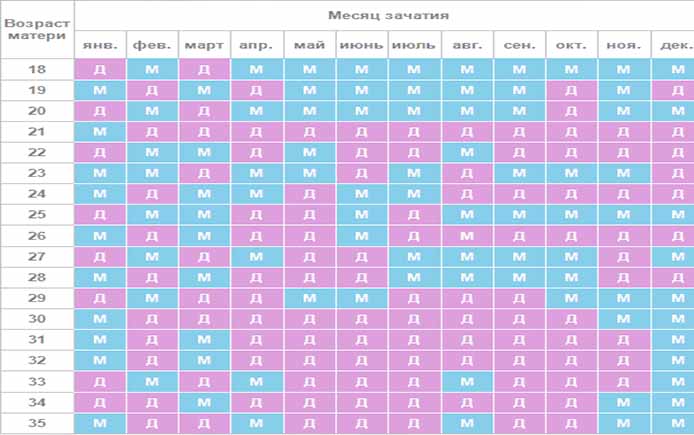
Task: Click the pink Д cell for age 18, January
Action: click(x=100, y=69)
